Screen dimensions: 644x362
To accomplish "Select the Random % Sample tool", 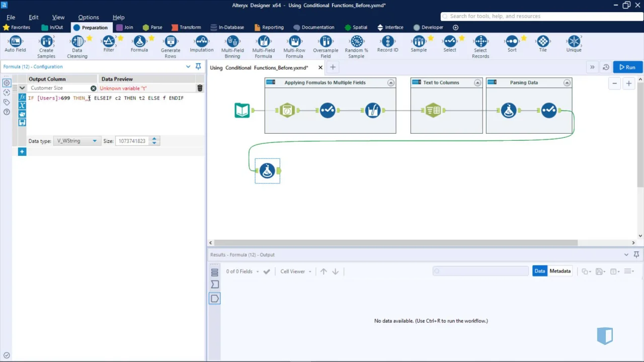I will (x=357, y=47).
